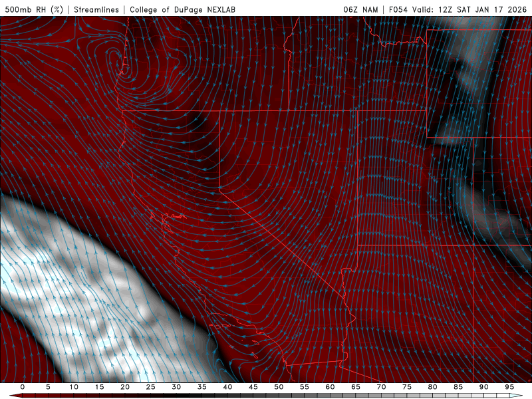Click the '35' colorbar scale label
The image size is (532, 399).
click(x=202, y=387)
